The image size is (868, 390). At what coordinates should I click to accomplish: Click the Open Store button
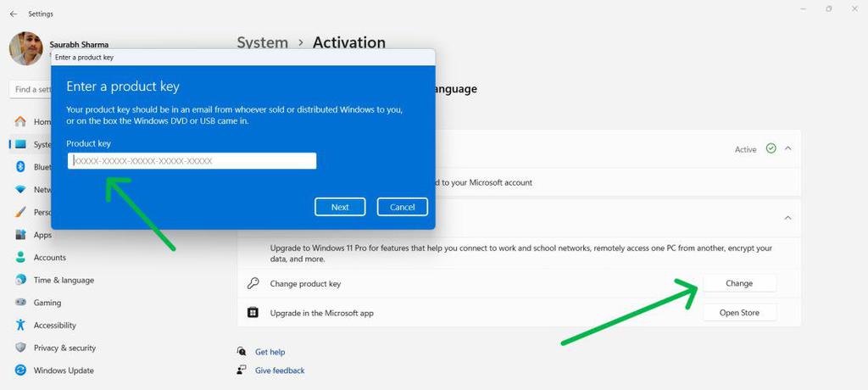click(739, 313)
